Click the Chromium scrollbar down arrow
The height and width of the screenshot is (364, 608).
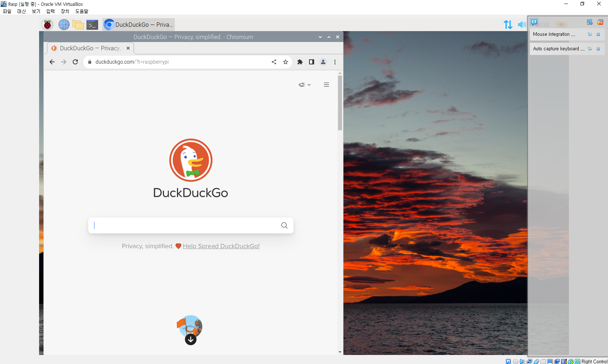[x=340, y=352]
